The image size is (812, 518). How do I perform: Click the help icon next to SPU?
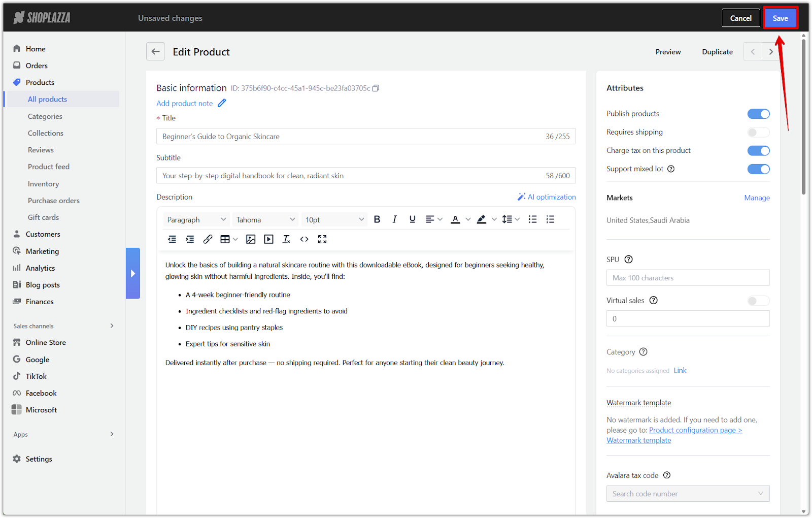tap(628, 260)
